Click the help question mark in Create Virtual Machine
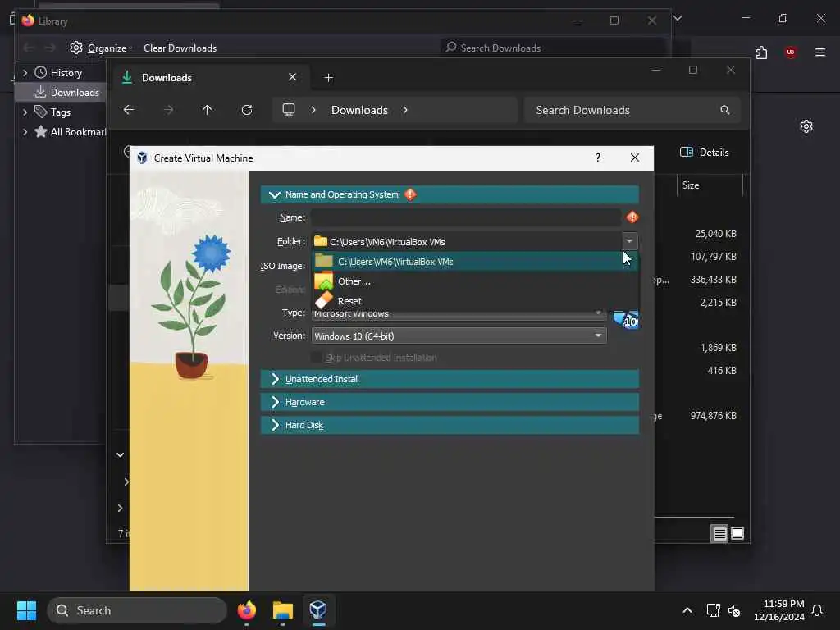This screenshot has width=840, height=630. (598, 157)
